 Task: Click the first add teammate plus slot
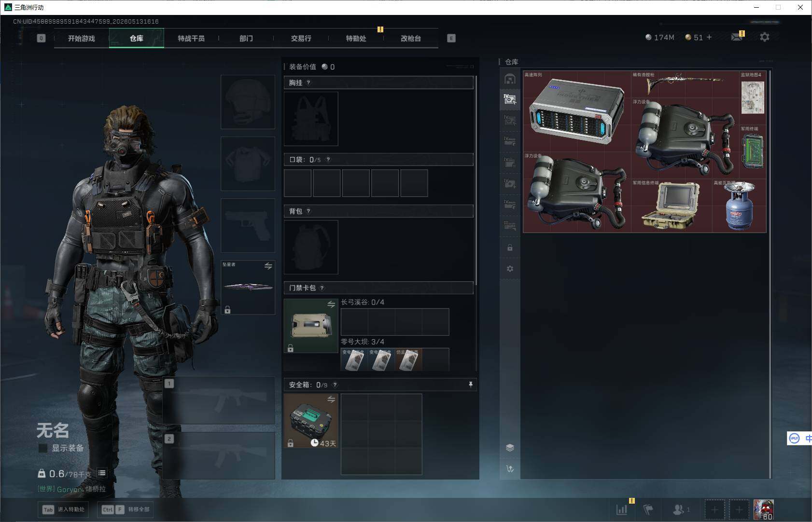[x=715, y=509]
